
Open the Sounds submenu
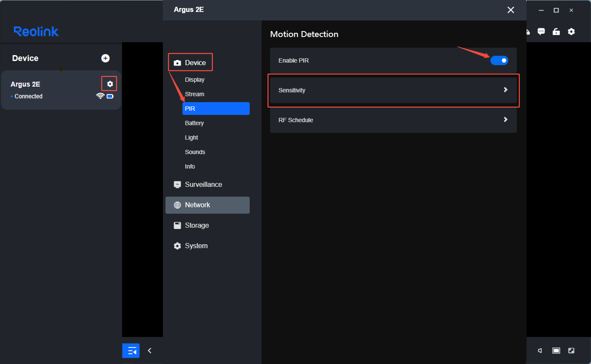click(x=195, y=152)
